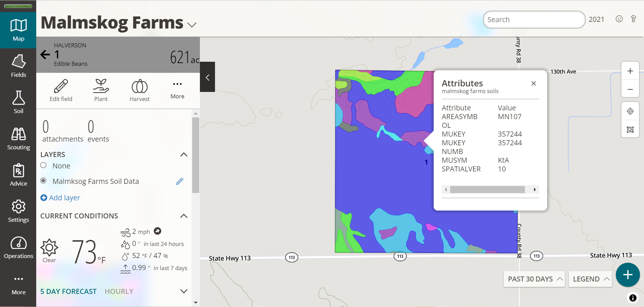Open the Harvest tool
Screen dimensions: 644x307
pyautogui.click(x=140, y=90)
